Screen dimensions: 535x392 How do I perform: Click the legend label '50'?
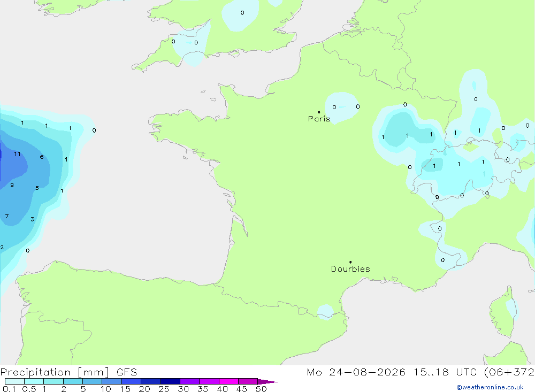261,389
